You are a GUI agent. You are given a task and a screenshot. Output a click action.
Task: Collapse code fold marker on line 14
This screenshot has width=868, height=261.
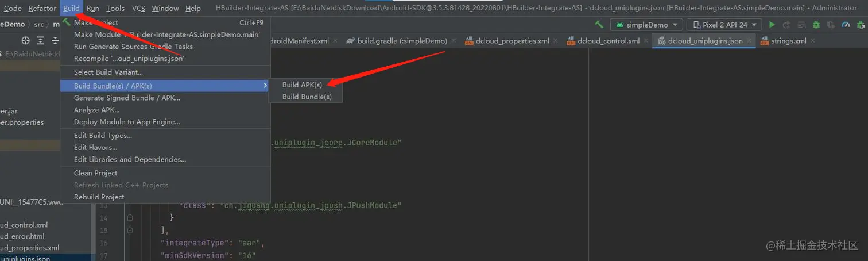pos(130,218)
